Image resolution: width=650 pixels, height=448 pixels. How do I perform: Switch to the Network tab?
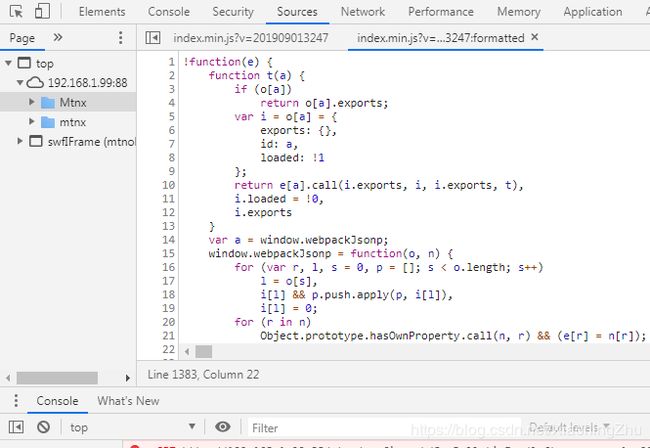coord(363,12)
